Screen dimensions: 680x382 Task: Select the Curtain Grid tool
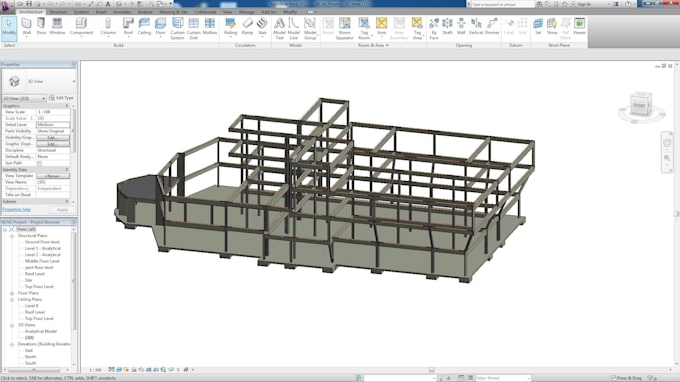[193, 29]
